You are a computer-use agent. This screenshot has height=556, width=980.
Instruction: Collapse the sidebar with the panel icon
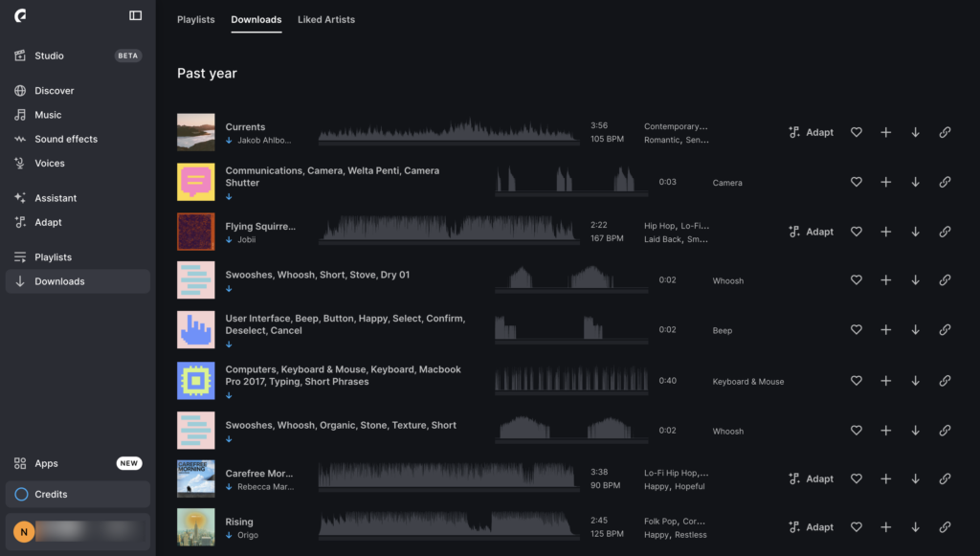pyautogui.click(x=135, y=15)
